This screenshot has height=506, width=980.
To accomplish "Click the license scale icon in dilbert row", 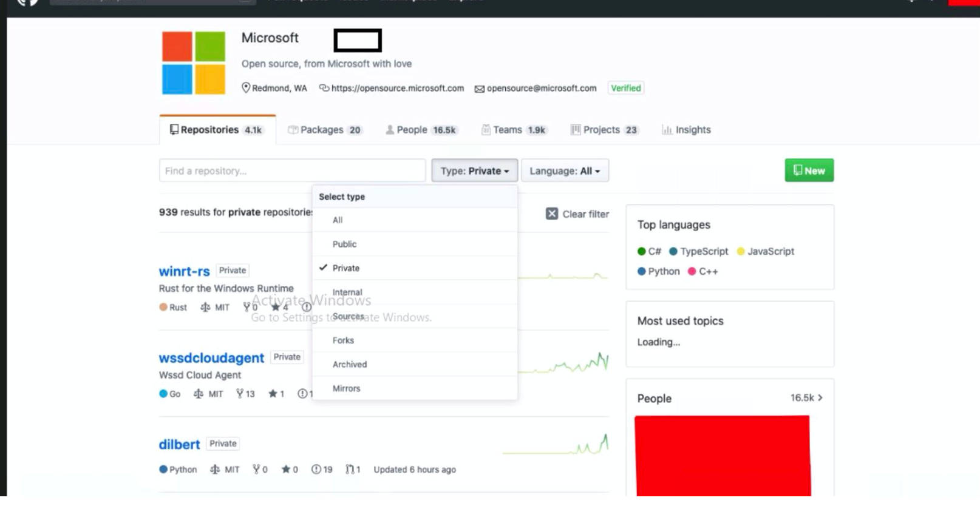I will click(x=214, y=470).
